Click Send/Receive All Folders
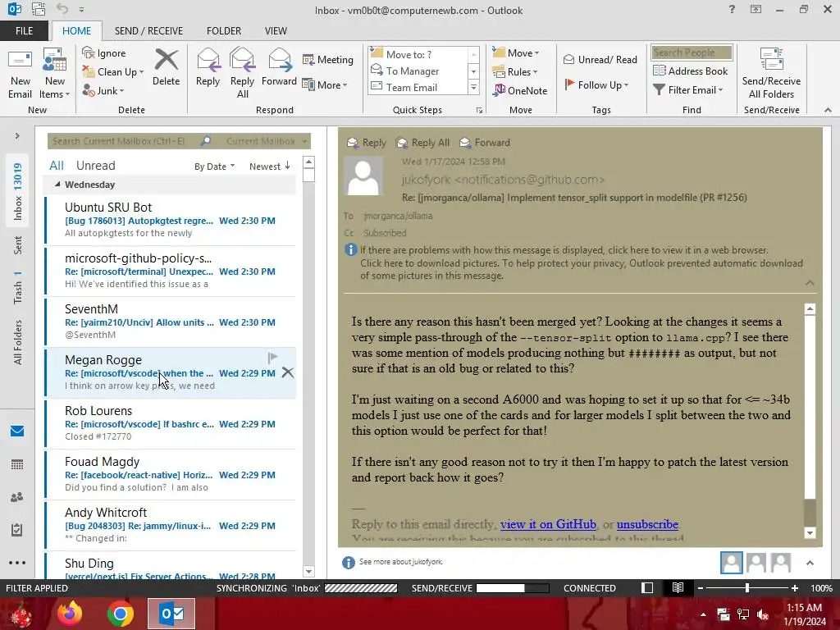The width and height of the screenshot is (840, 630). [x=771, y=74]
